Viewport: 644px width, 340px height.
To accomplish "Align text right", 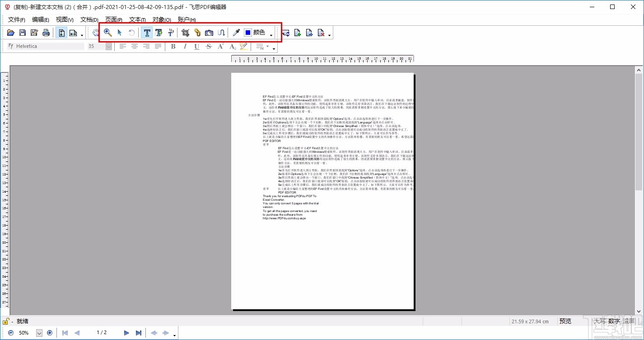I will [146, 46].
